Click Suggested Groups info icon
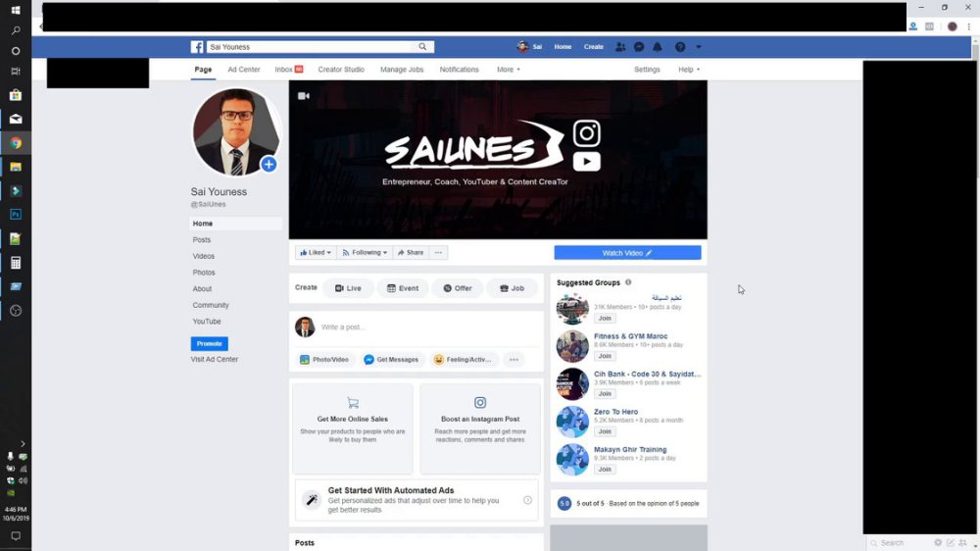The width and height of the screenshot is (980, 551). point(628,282)
